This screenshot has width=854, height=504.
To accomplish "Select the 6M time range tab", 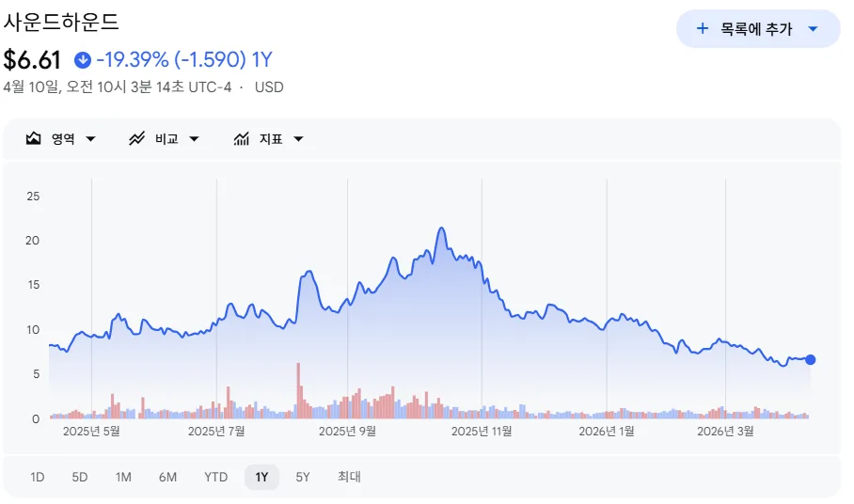I will click(167, 478).
